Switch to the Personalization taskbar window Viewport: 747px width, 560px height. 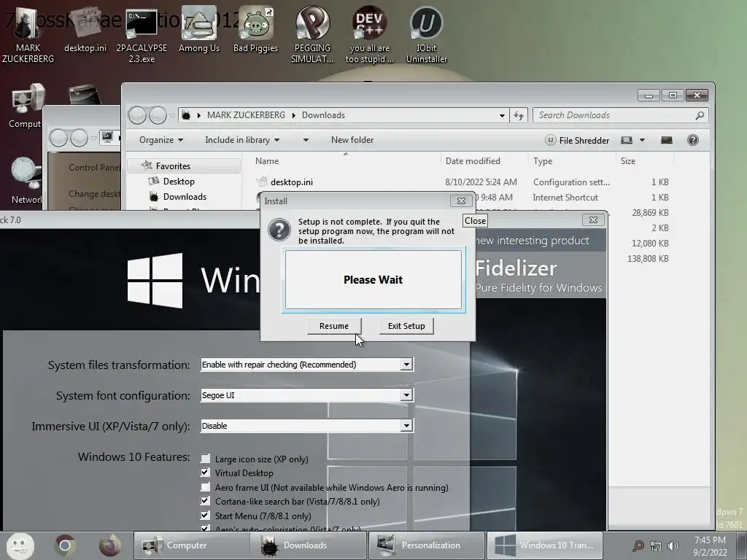(x=426, y=545)
